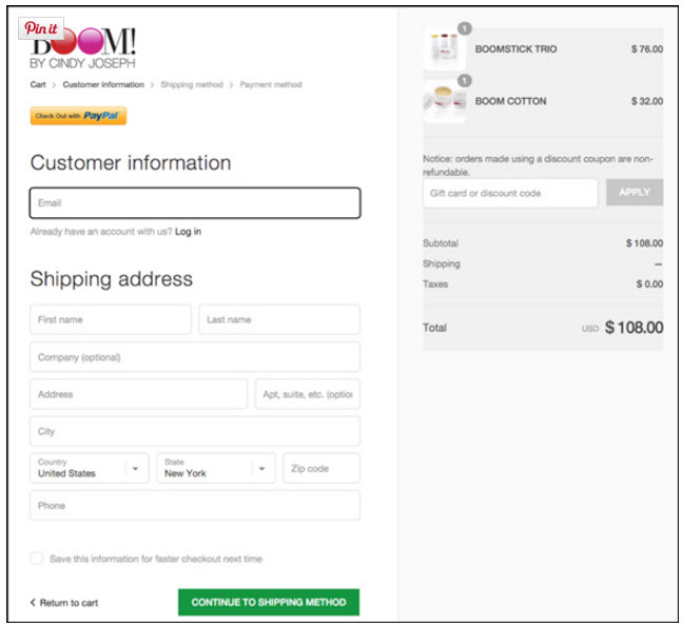Viewport: 686px width, 629px height.
Task: Go to Cart breadcrumb
Action: click(37, 85)
